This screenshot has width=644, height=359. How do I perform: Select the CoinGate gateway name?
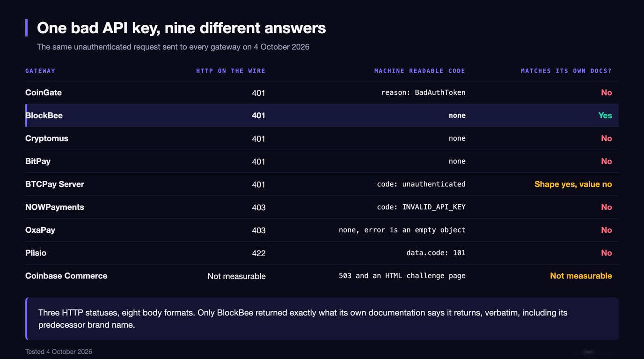click(x=44, y=93)
